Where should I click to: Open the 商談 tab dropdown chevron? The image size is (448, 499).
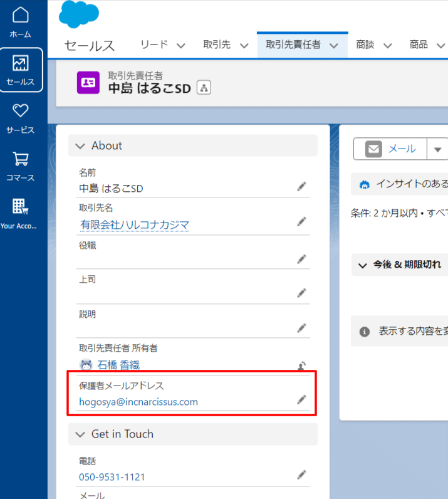click(388, 46)
